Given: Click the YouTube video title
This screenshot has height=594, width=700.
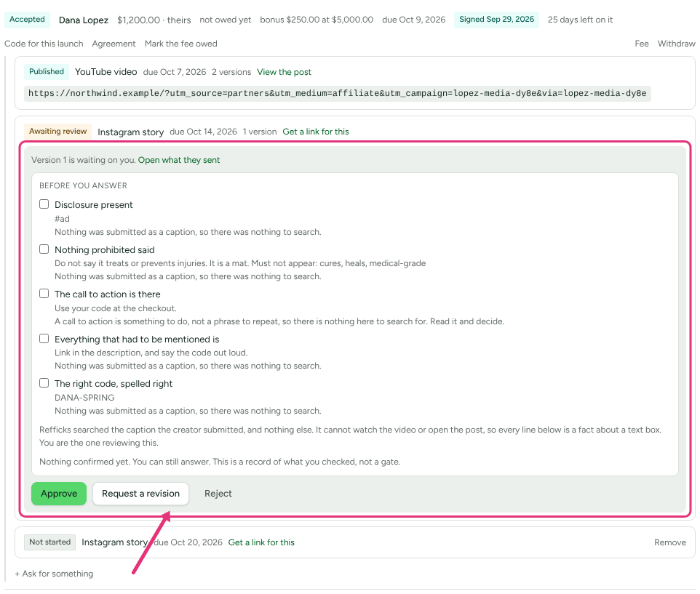Looking at the screenshot, I should click(106, 72).
